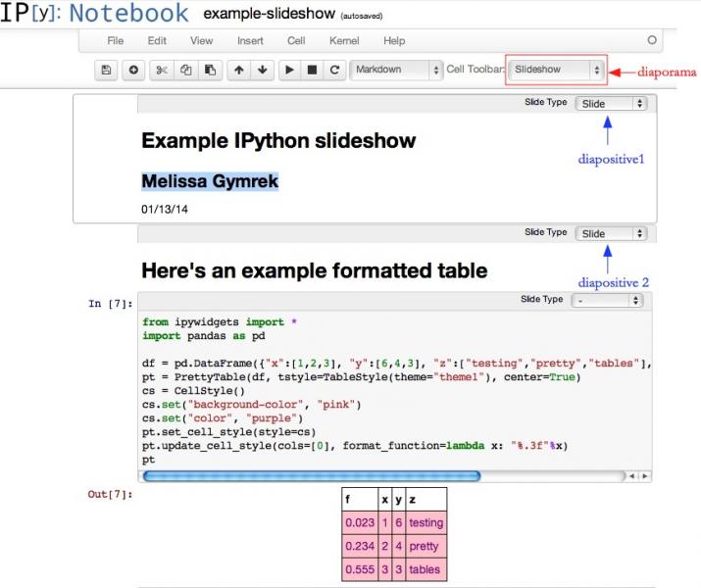Open the Markdown cell type dropdown
The width and height of the screenshot is (701, 588).
[x=395, y=71]
